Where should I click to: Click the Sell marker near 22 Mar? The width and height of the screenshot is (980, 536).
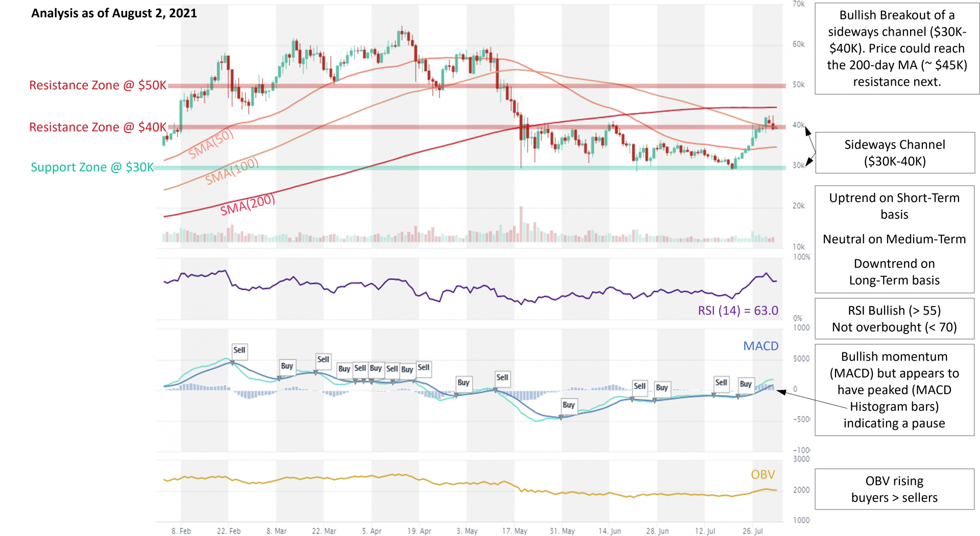tap(323, 360)
